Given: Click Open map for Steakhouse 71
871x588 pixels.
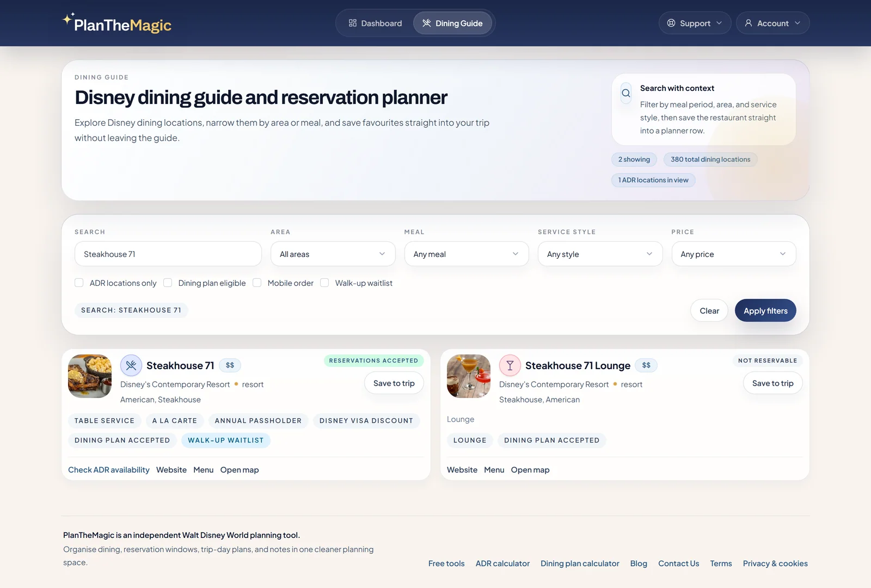Looking at the screenshot, I should [x=240, y=470].
